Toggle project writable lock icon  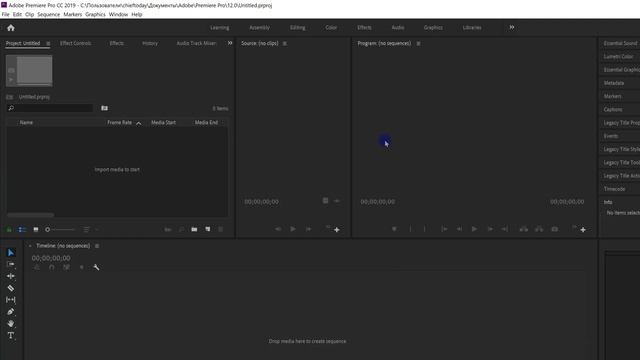9,230
